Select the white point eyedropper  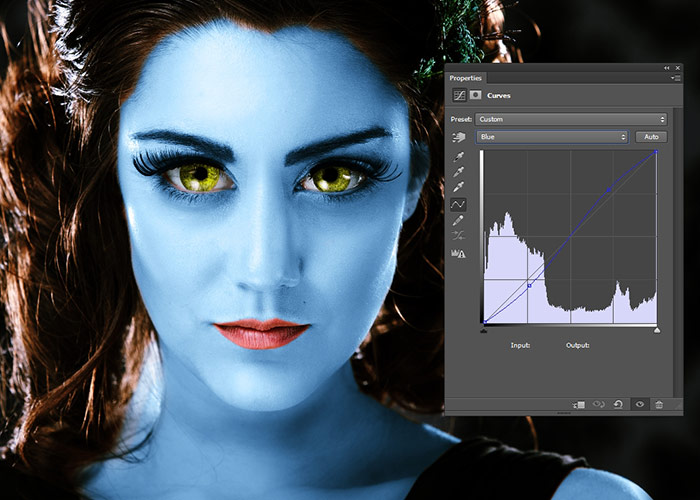pyautogui.click(x=459, y=188)
